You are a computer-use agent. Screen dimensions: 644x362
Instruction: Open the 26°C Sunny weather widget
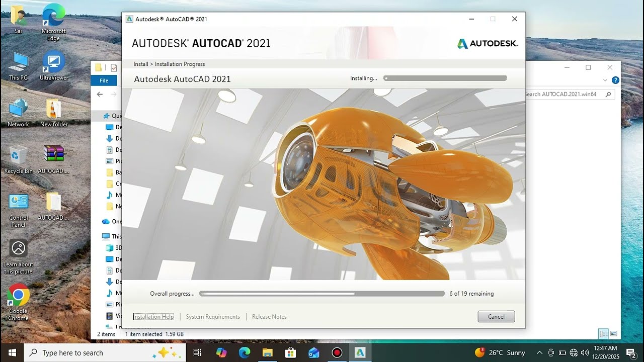(500, 352)
